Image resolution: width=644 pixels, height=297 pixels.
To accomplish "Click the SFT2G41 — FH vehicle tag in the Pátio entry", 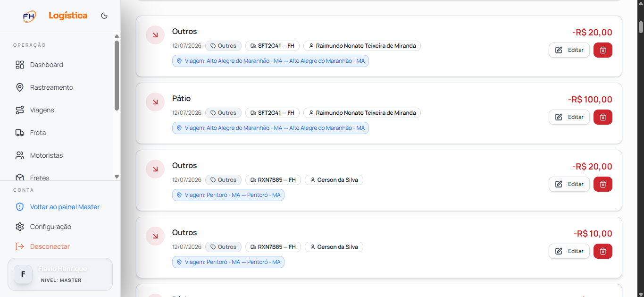I will 272,113.
